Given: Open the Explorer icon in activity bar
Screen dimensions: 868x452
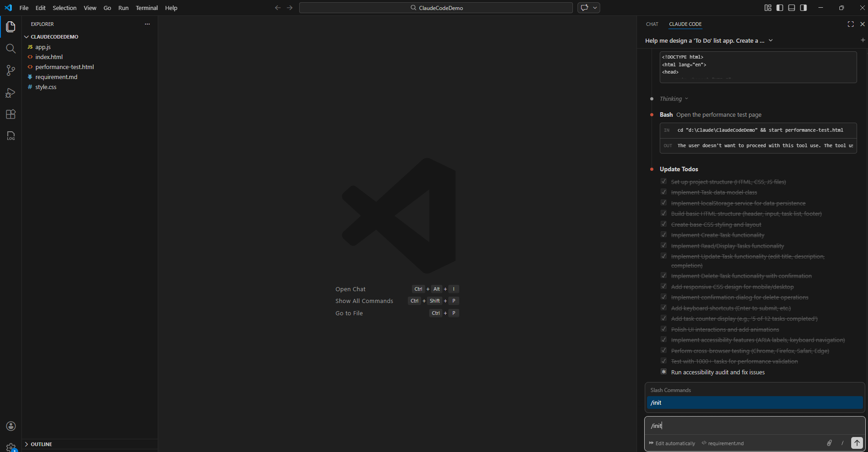Looking at the screenshot, I should coord(10,27).
